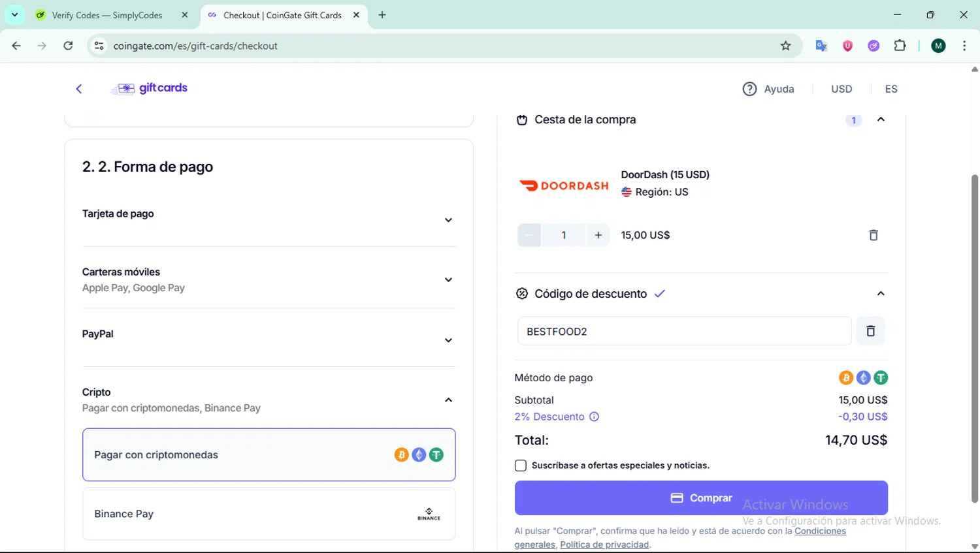Image resolution: width=980 pixels, height=553 pixels.
Task: Increase quantity with the plus button
Action: 598,235
